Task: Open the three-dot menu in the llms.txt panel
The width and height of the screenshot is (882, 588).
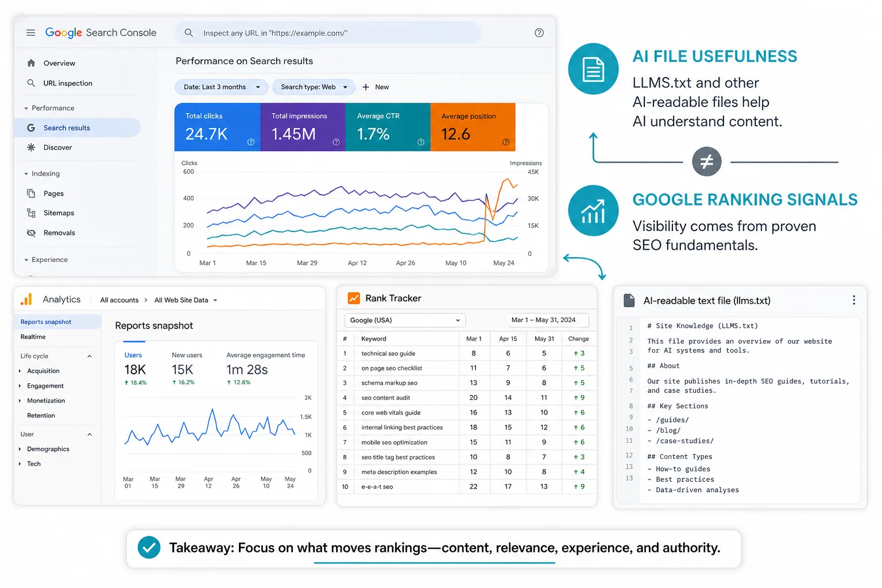Action: [x=854, y=300]
